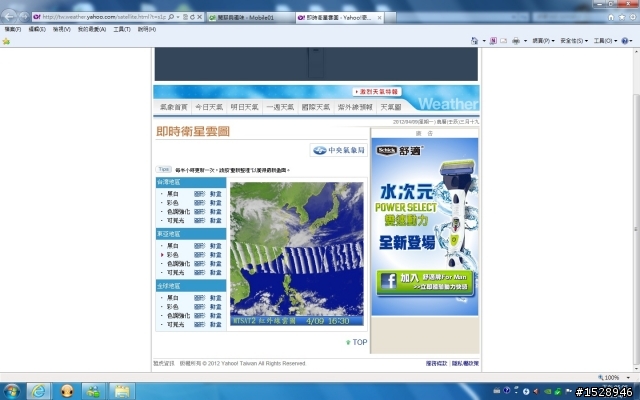Viewport: 640px width, 400px height.
Task: Click the green 加入 Facebook ad button
Action: [x=424, y=282]
